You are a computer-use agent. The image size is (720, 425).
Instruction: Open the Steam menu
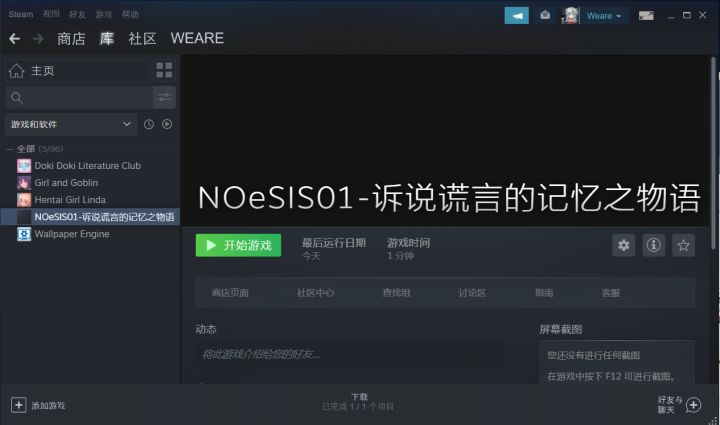[x=21, y=14]
